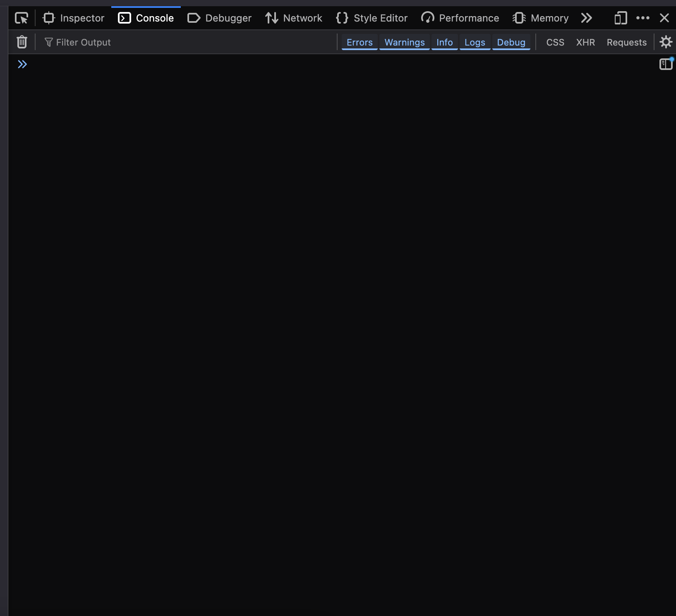
Task: Enable the XHR filter button
Action: (x=585, y=42)
